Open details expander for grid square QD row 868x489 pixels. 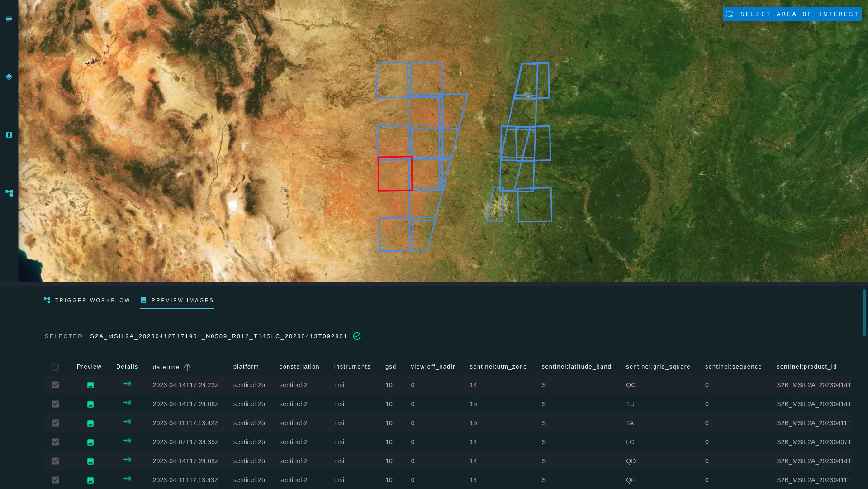[x=127, y=460]
